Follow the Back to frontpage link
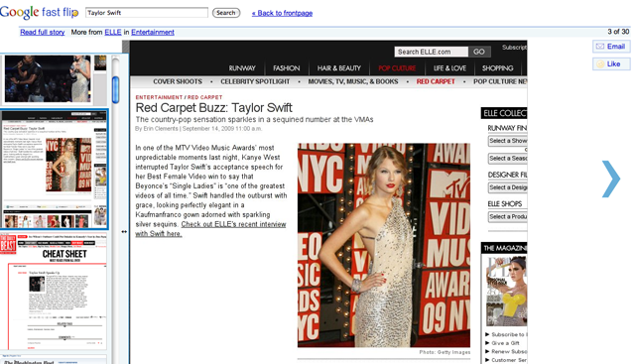 tap(282, 13)
